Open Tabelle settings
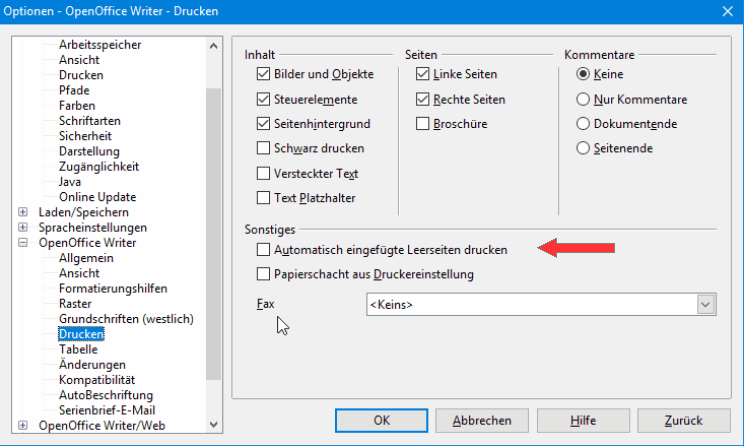Screen dimensions: 744x447 78,349
